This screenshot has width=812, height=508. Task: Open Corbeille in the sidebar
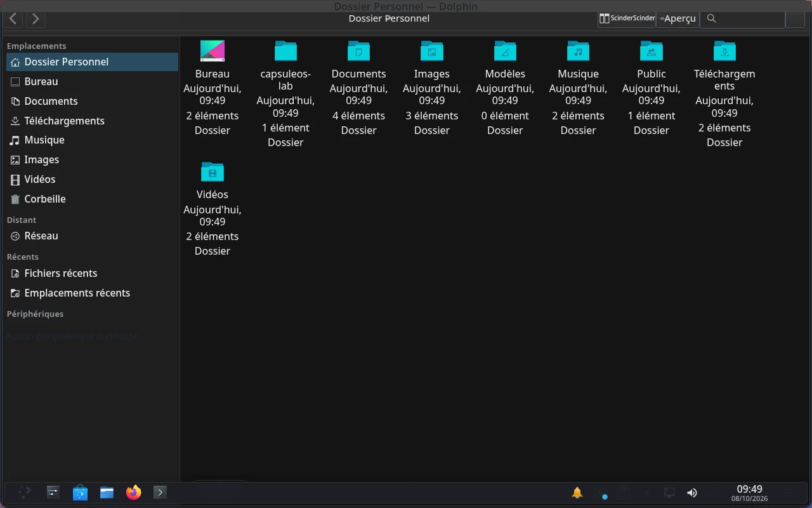coord(93,199)
